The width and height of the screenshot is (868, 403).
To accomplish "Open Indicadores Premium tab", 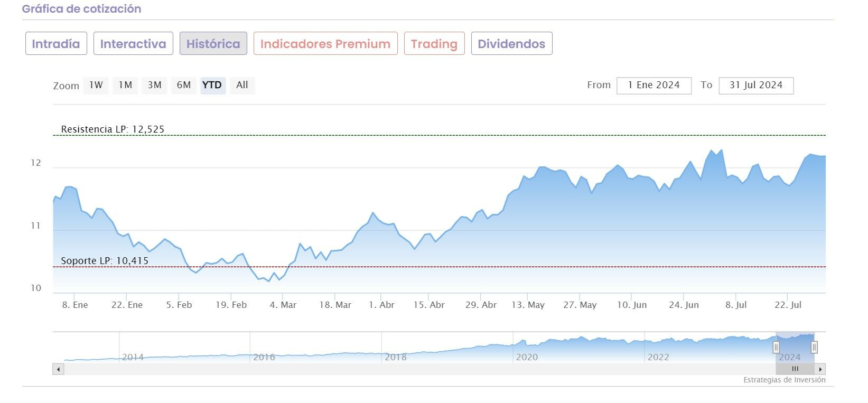I will point(325,44).
